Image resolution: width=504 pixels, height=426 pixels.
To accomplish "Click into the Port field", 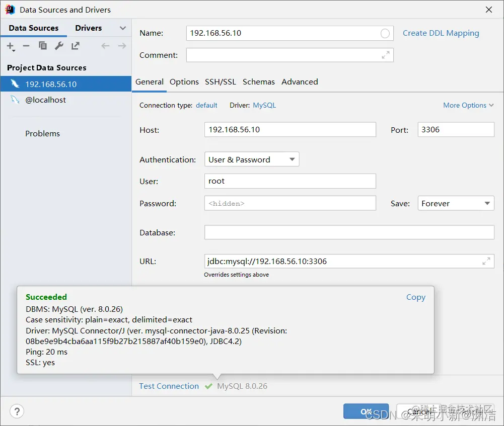I will pos(456,130).
